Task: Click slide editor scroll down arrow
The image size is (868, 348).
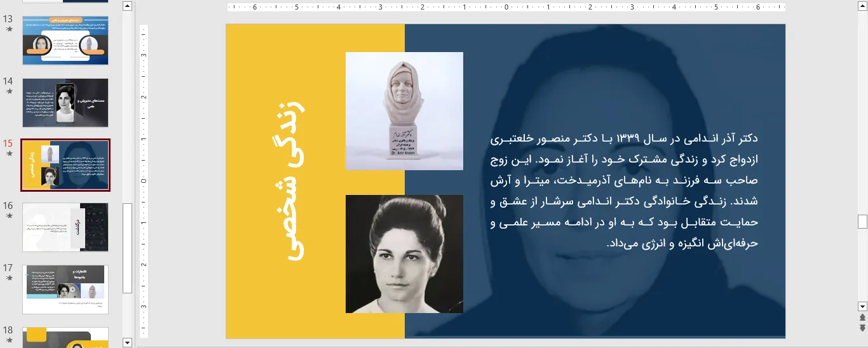Action: tap(862, 306)
